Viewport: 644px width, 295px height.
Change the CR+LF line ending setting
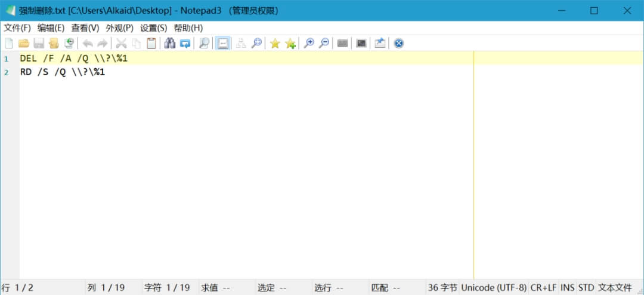click(543, 288)
